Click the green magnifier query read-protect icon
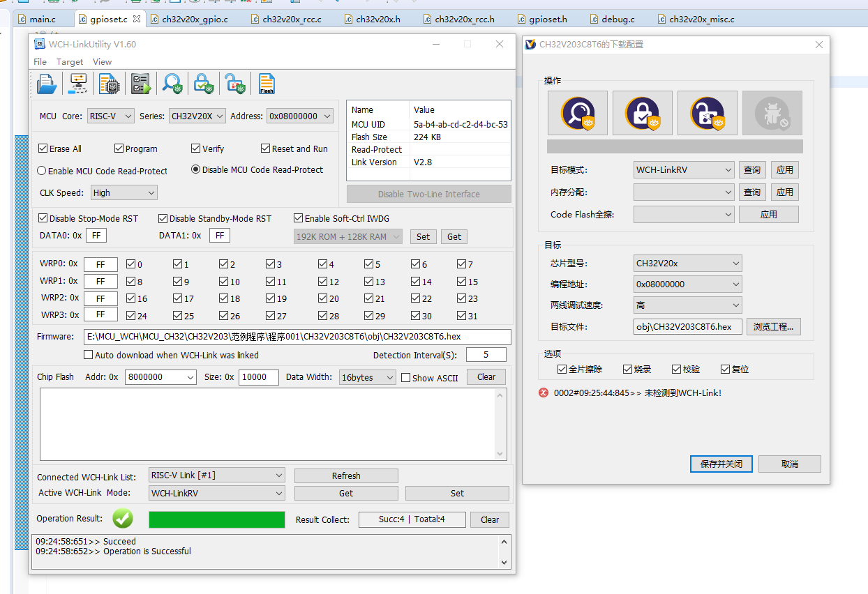 (172, 84)
